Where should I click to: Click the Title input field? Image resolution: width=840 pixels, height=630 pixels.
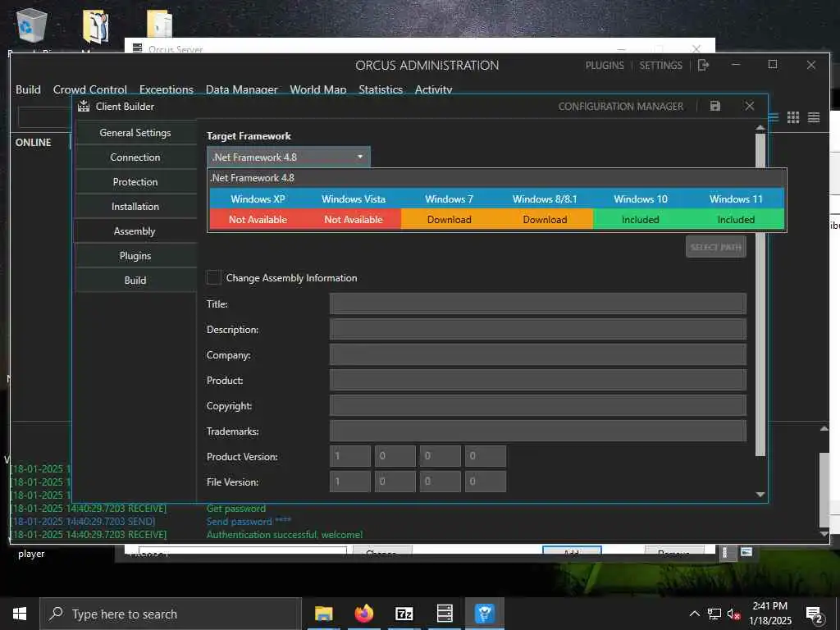point(538,304)
